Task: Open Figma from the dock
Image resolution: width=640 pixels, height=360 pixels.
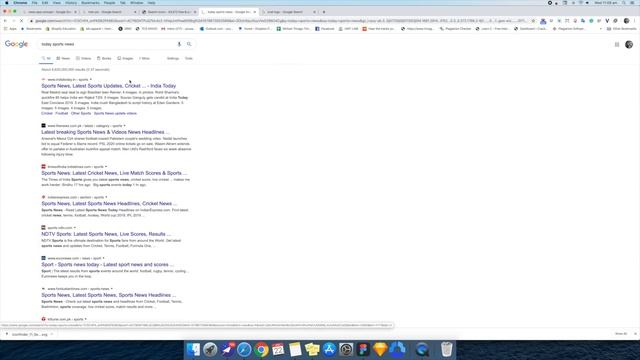Action: 363,350
